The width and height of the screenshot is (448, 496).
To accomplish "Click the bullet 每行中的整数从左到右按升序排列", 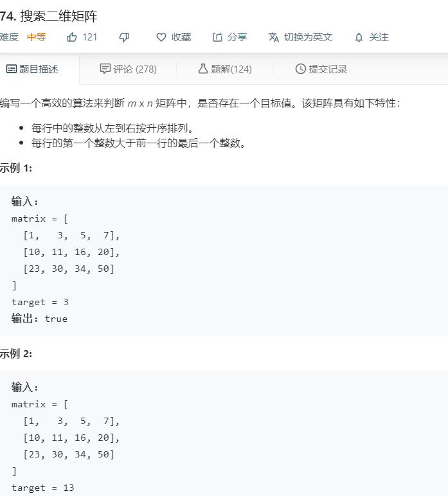I will click(x=112, y=128).
